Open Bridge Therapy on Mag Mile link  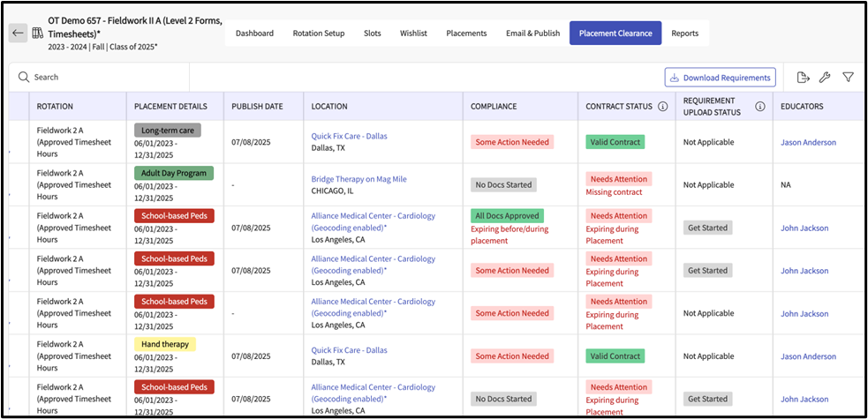(359, 179)
